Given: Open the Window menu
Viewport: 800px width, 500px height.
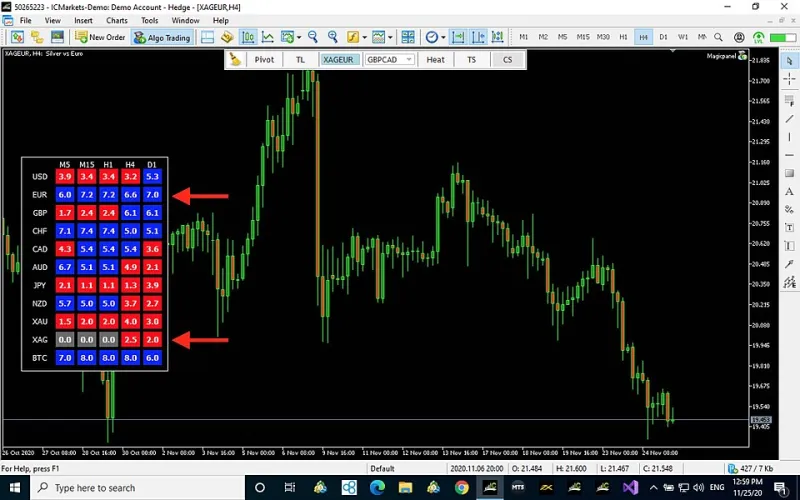Looking at the screenshot, I should [185, 20].
